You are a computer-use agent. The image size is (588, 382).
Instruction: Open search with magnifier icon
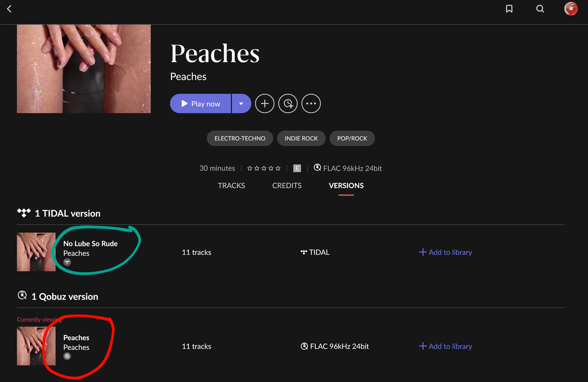(x=540, y=9)
